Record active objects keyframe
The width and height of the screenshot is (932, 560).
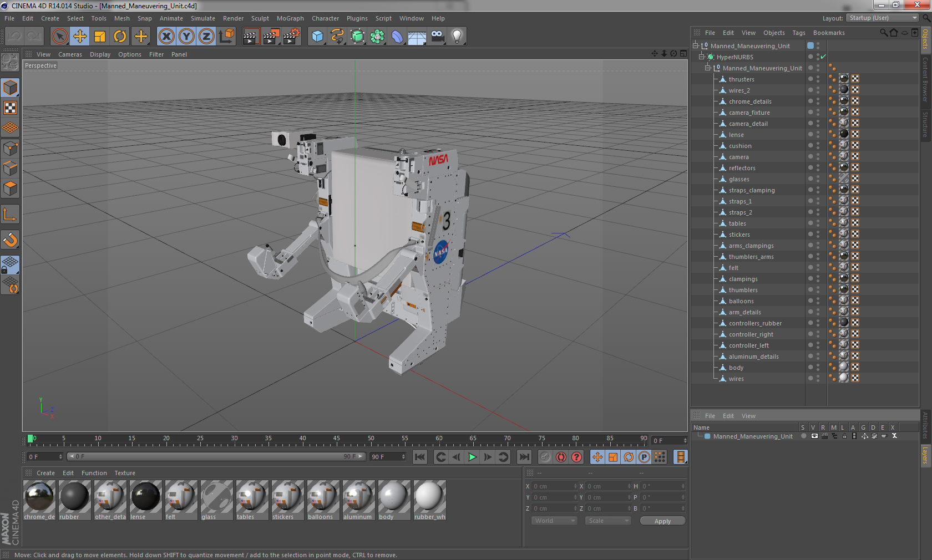[x=545, y=457]
